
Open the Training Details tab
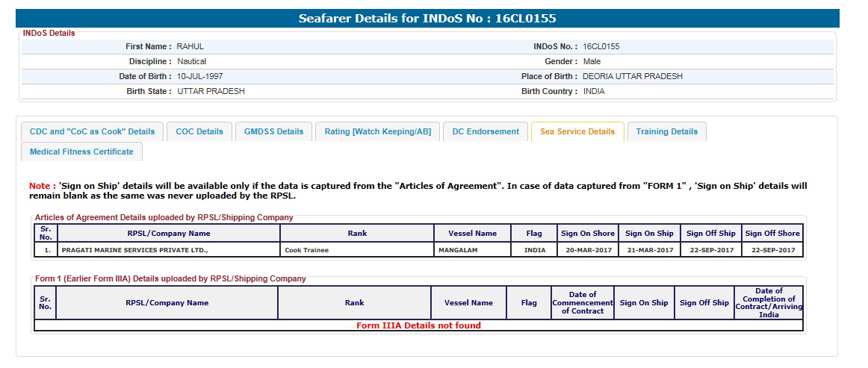click(666, 131)
